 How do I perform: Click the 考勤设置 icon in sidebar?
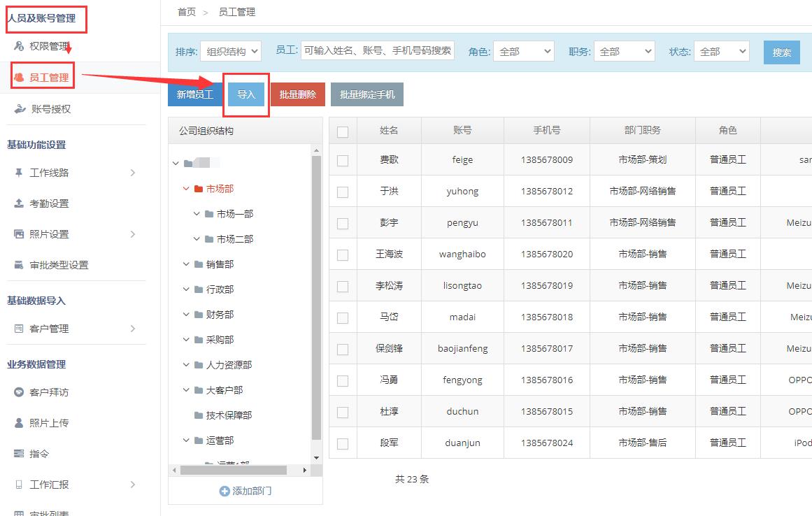pos(19,203)
